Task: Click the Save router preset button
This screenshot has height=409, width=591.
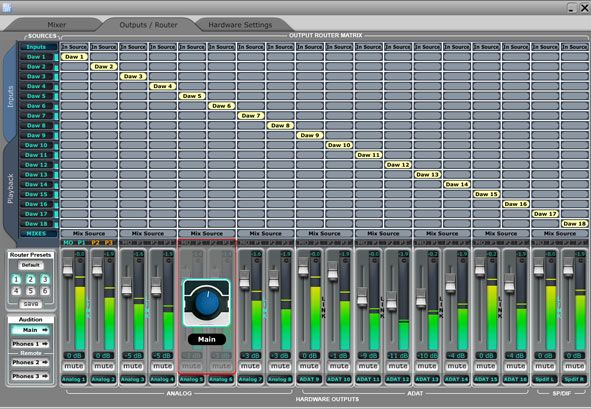Action: (31, 304)
